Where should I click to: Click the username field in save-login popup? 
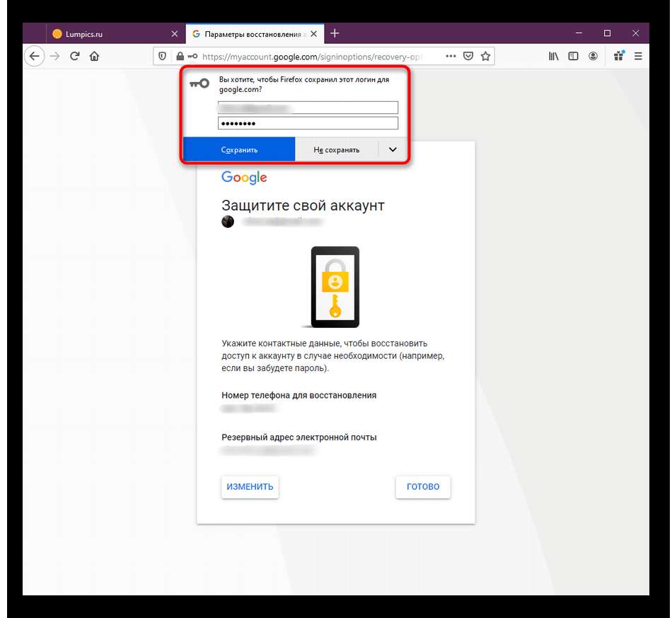[308, 108]
